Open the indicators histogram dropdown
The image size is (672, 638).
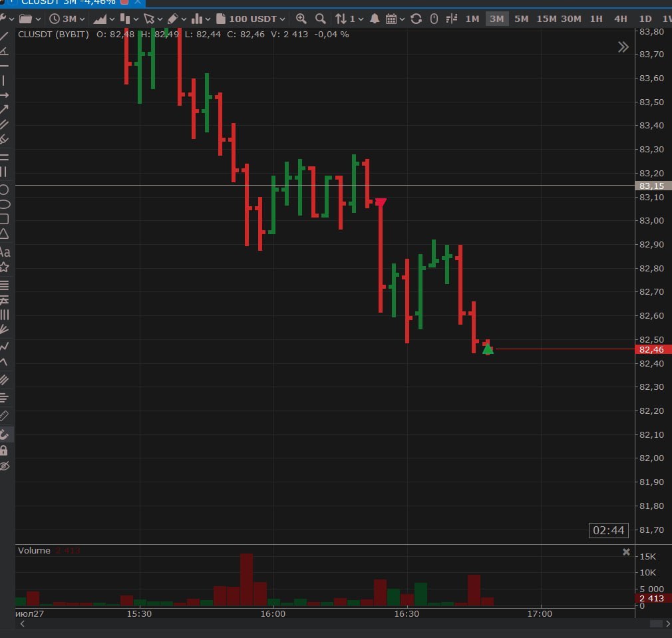click(201, 19)
